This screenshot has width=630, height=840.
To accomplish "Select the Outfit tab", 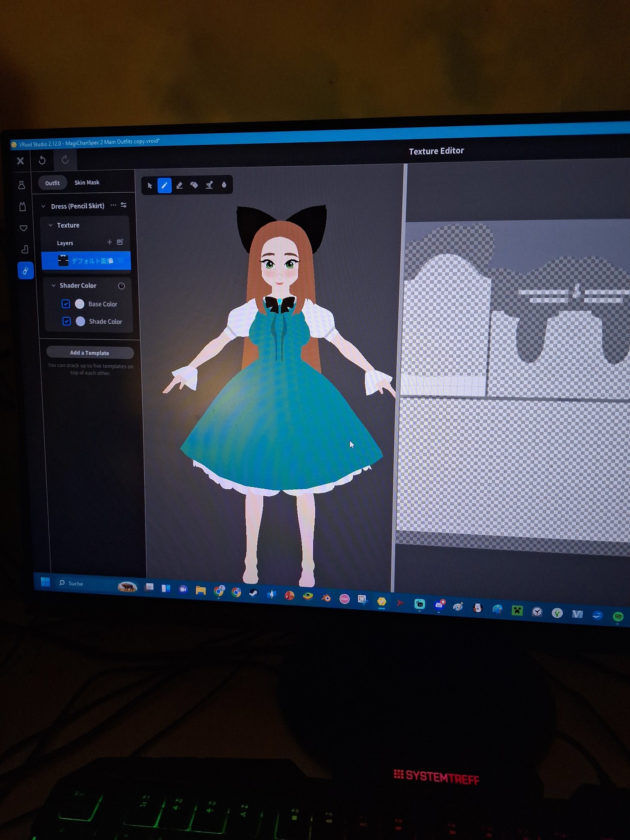I will point(52,183).
